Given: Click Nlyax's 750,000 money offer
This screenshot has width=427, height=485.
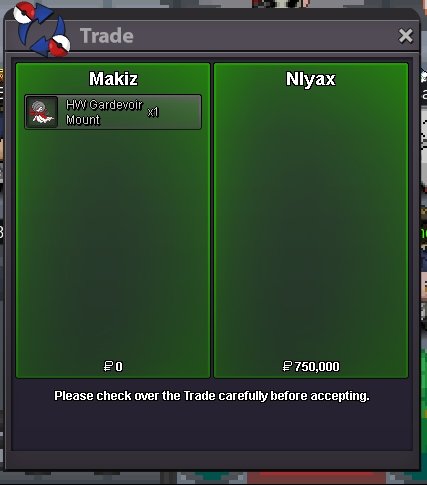Looking at the screenshot, I should (x=311, y=366).
